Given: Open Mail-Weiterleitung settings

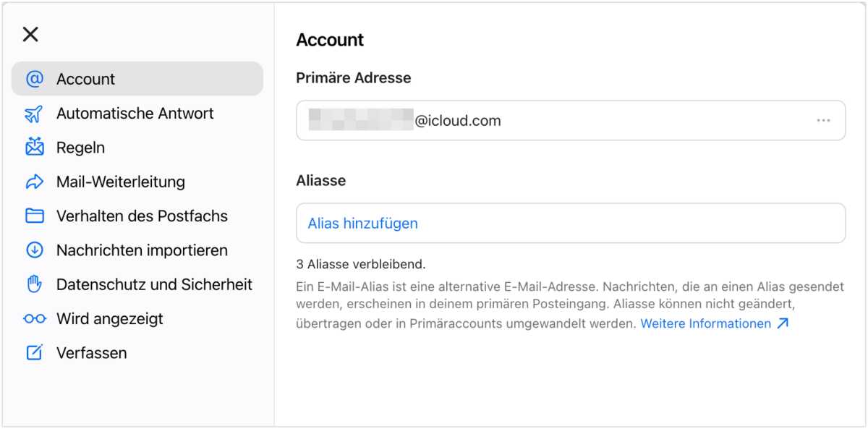Looking at the screenshot, I should 121,182.
